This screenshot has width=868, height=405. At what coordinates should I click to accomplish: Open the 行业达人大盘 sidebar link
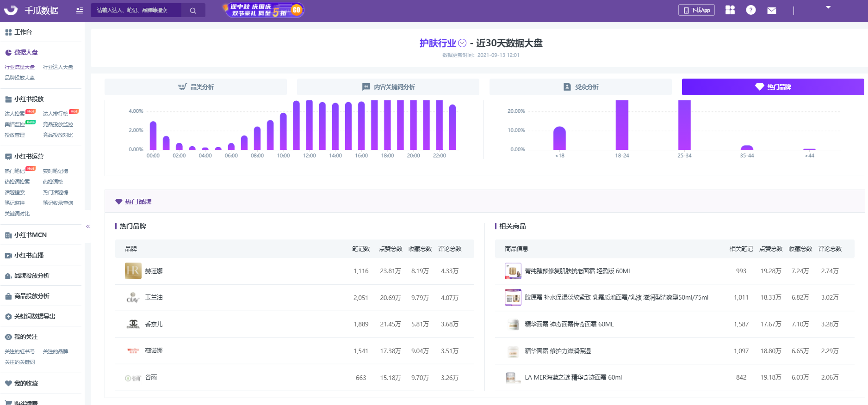point(58,67)
